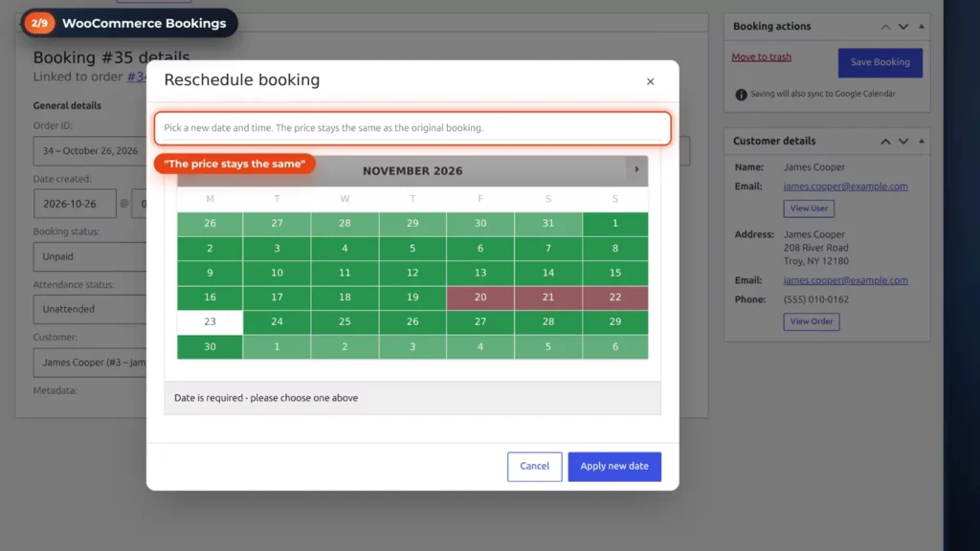This screenshot has width=980, height=551.
Task: Go to next month in calendar
Action: click(636, 170)
